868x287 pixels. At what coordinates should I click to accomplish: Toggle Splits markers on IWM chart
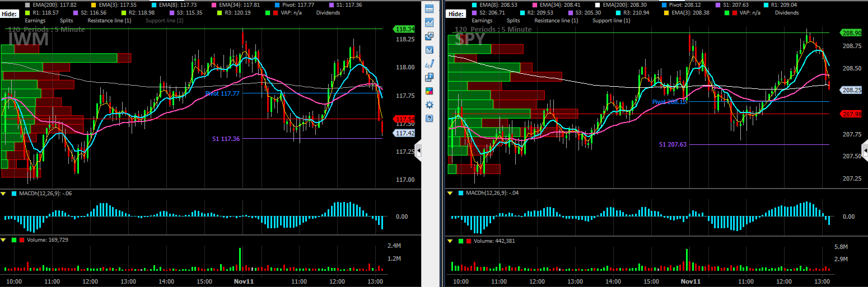[x=66, y=20]
